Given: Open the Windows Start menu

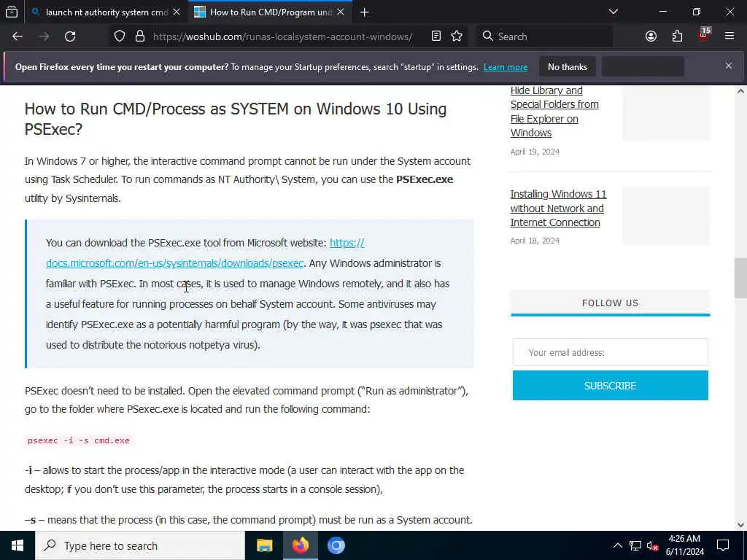Looking at the screenshot, I should tap(18, 545).
